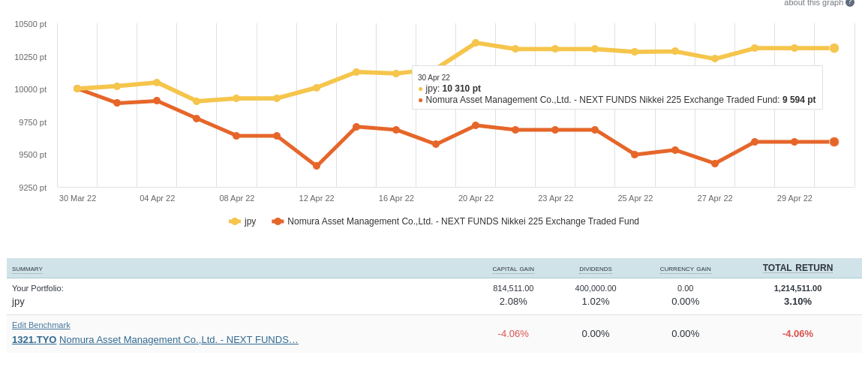The height and width of the screenshot is (370, 868).
Task: Click the orange Nomura legend marker icon
Action: [278, 221]
